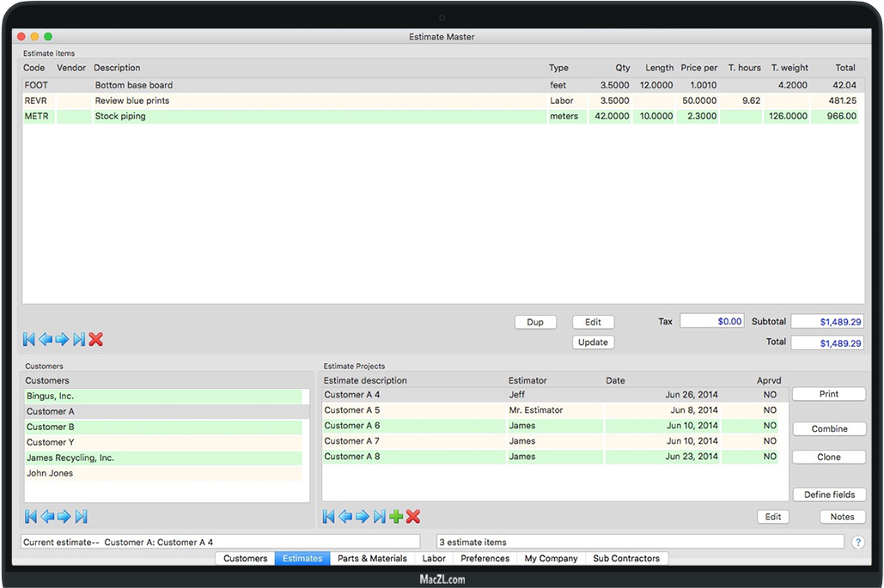The height and width of the screenshot is (588, 884).
Task: Open help via question mark icon
Action: coord(857,543)
